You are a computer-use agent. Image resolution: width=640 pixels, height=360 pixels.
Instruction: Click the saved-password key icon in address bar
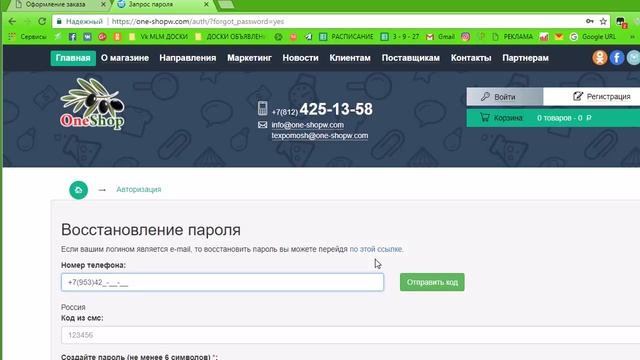589,21
